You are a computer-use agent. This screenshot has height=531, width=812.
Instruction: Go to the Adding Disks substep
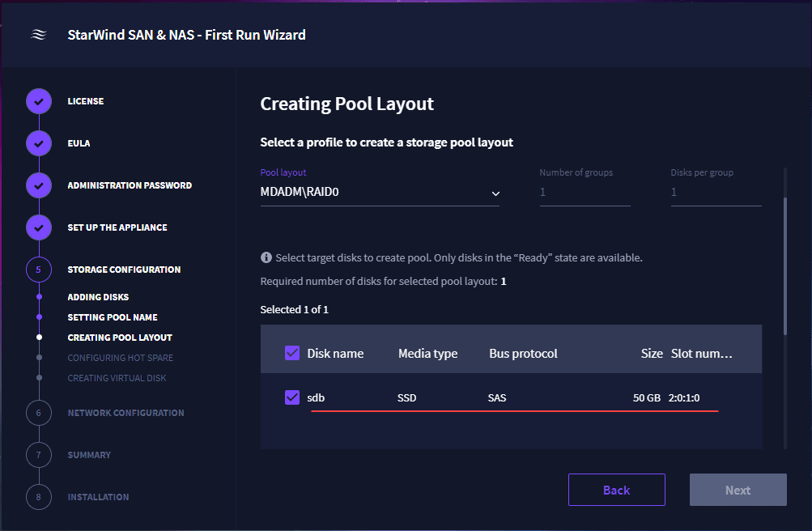pyautogui.click(x=98, y=297)
